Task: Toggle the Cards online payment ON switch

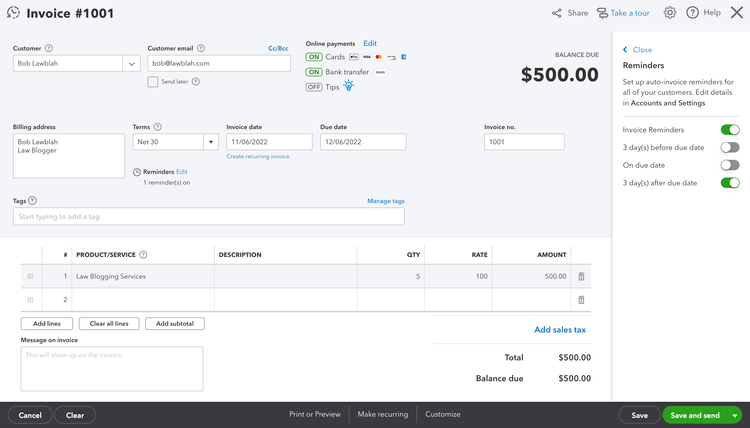Action: click(314, 57)
